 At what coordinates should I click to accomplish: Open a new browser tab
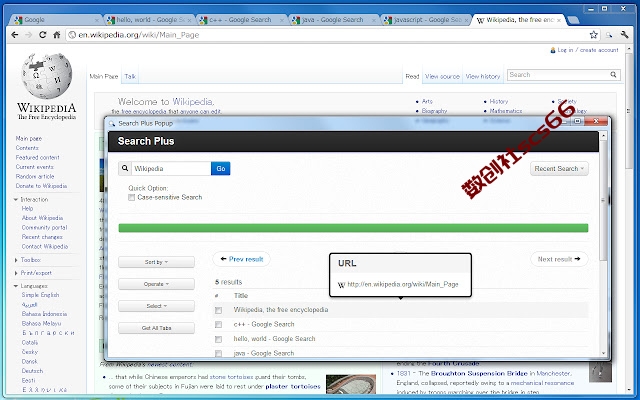click(x=573, y=20)
